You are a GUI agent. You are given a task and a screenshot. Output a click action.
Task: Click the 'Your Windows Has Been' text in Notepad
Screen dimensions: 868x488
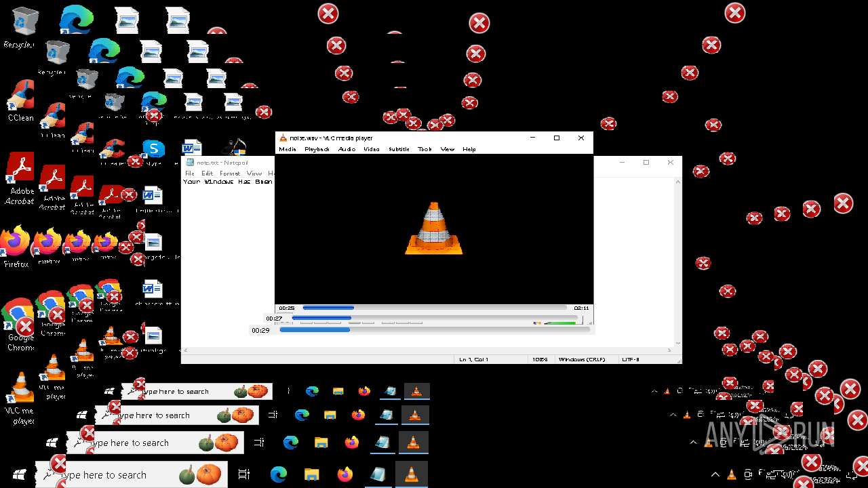pyautogui.click(x=228, y=182)
